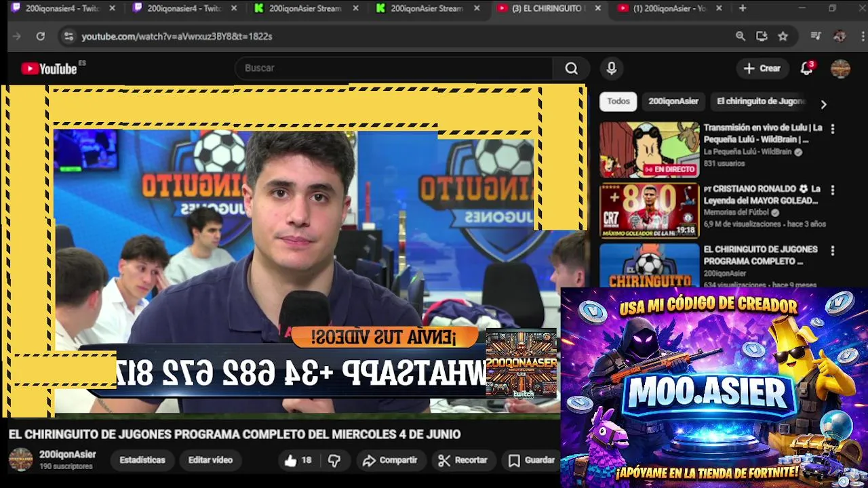
Task: Open the media control icon in browser toolbar
Action: pos(816,37)
